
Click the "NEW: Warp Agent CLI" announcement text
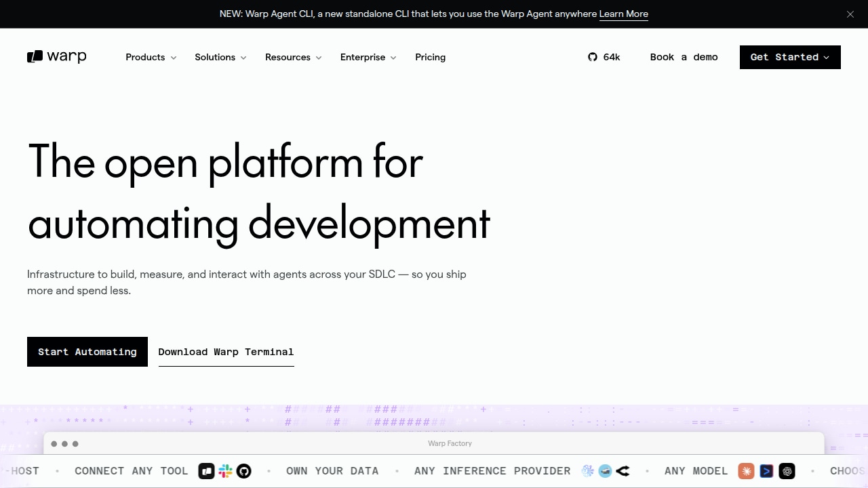[408, 14]
